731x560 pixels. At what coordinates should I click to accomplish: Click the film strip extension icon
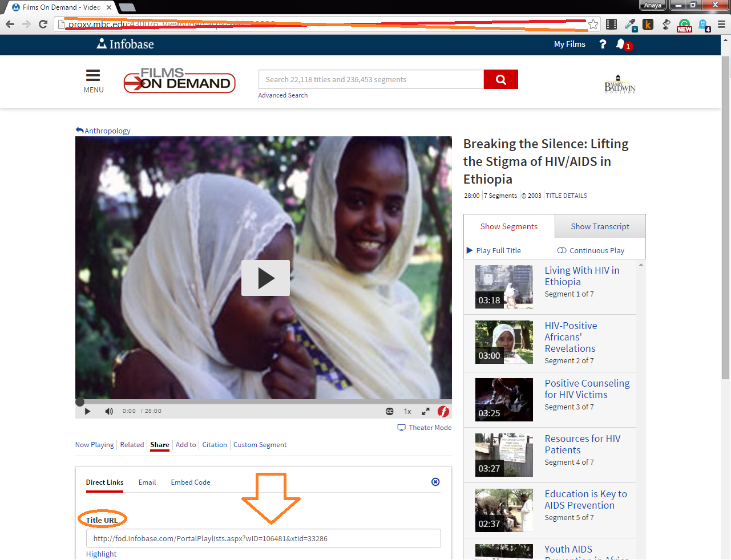pos(611,24)
